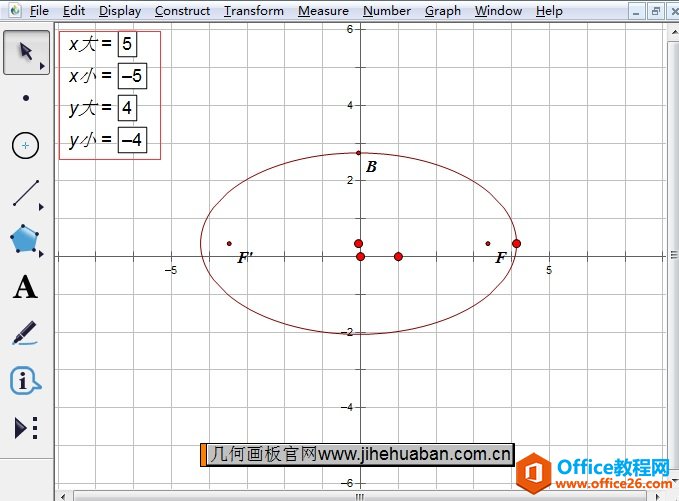Screen dimensions: 679x501
Task: Select the Arrow selection tool
Action: pos(26,52)
